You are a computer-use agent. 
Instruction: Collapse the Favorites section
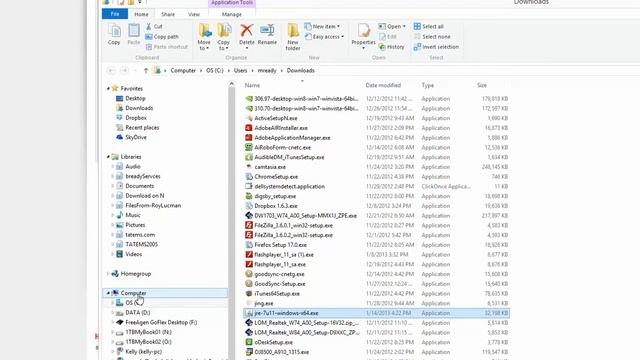tap(108, 88)
